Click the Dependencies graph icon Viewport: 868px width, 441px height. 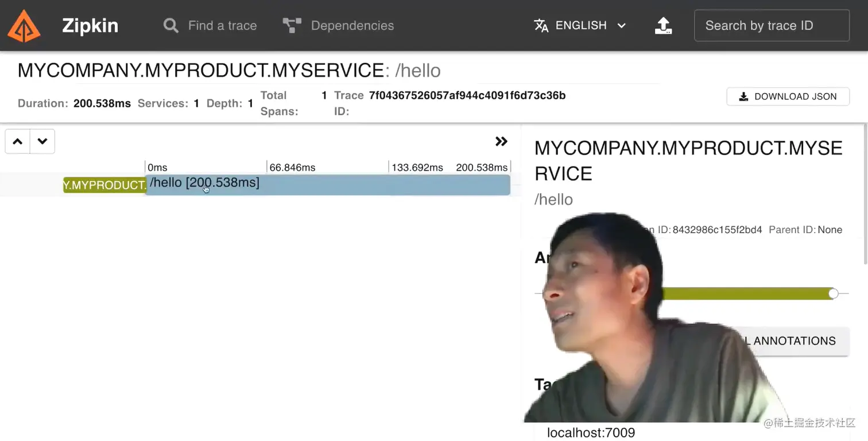click(x=292, y=26)
